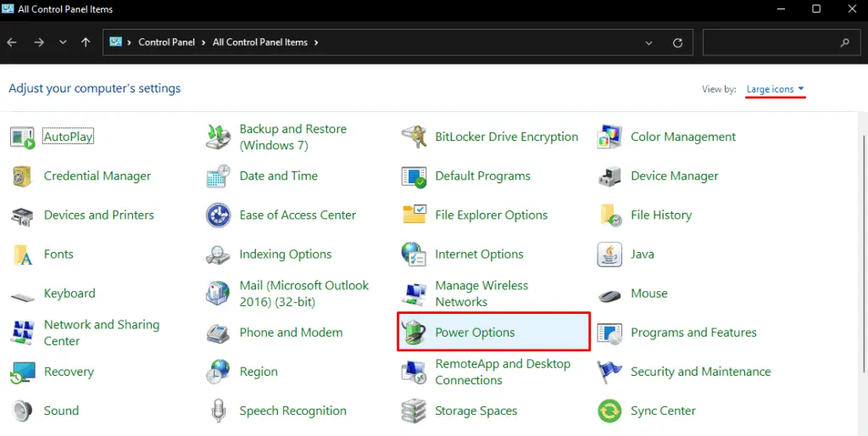This screenshot has height=436, width=868.
Task: Expand the address bar history dropdown
Action: 648,42
